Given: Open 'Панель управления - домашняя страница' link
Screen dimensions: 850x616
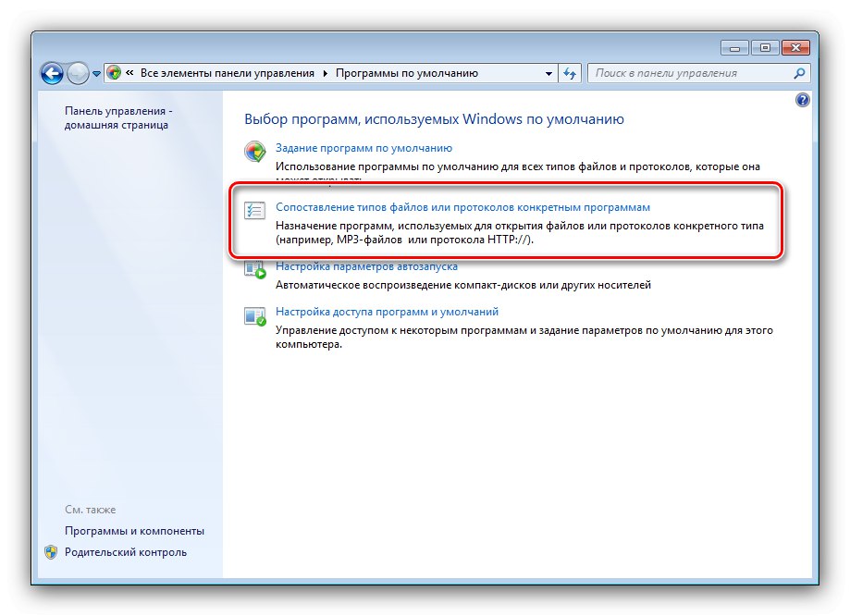Looking at the screenshot, I should click(118, 117).
